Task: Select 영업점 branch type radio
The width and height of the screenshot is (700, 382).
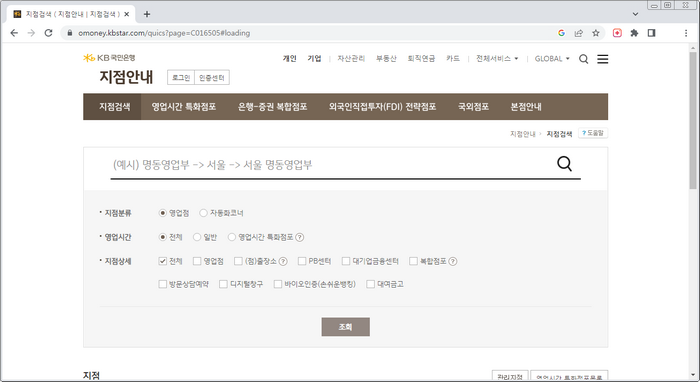Action: 162,213
